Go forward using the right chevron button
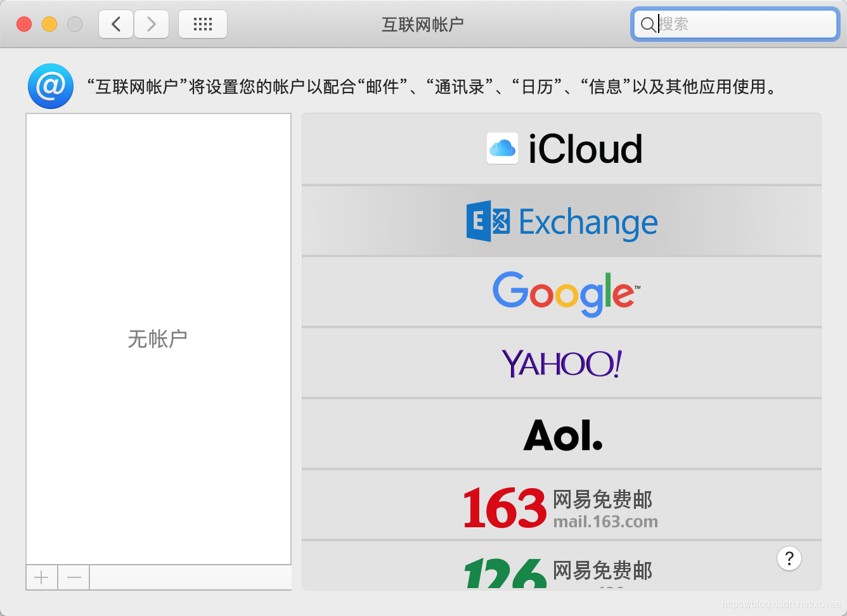The height and width of the screenshot is (616, 847). click(152, 25)
